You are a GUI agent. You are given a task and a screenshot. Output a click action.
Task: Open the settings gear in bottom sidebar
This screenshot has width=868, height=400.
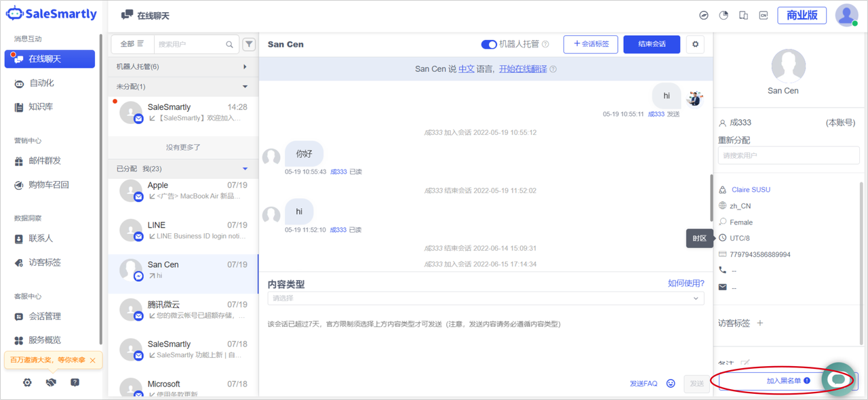[27, 382]
